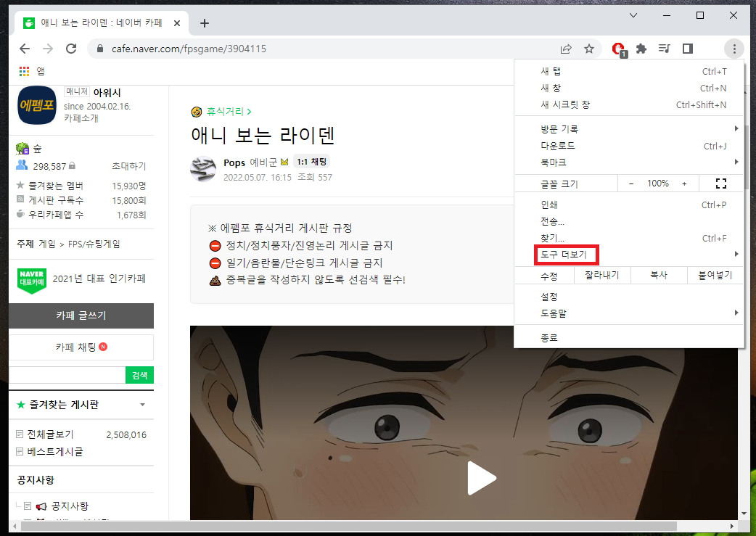Image resolution: width=756 pixels, height=536 pixels.
Task: Open Chrome three-dot menu button
Action: 734,49
